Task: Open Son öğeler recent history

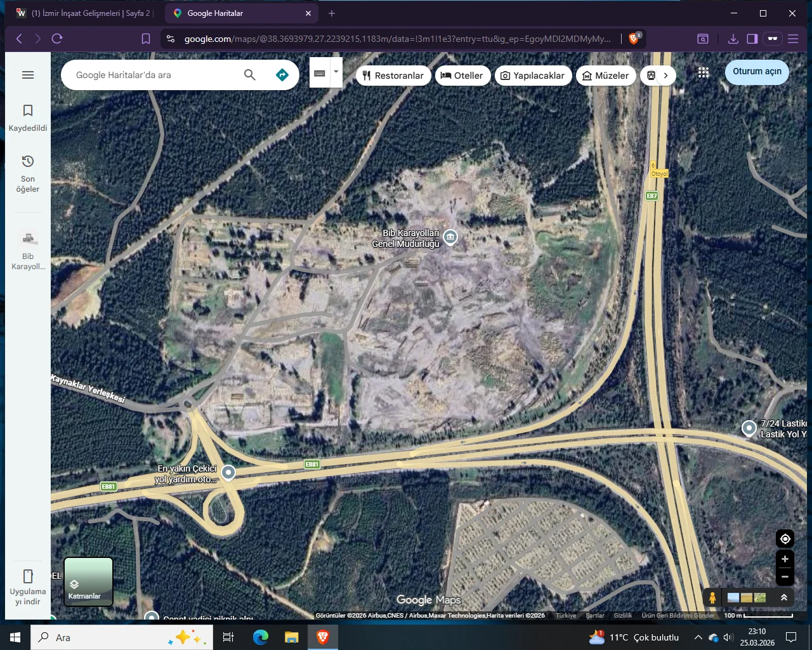Action: pyautogui.click(x=28, y=173)
